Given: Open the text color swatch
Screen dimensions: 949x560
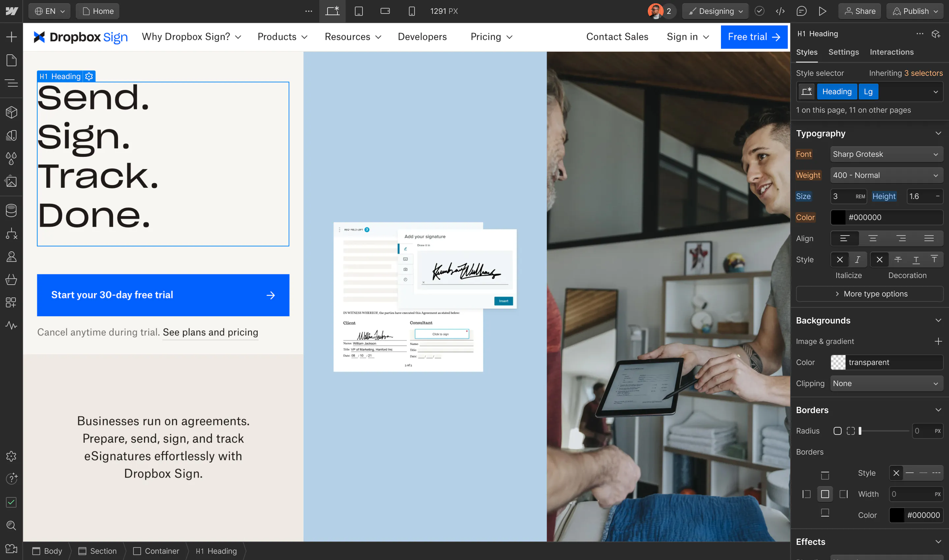Looking at the screenshot, I should click(839, 217).
